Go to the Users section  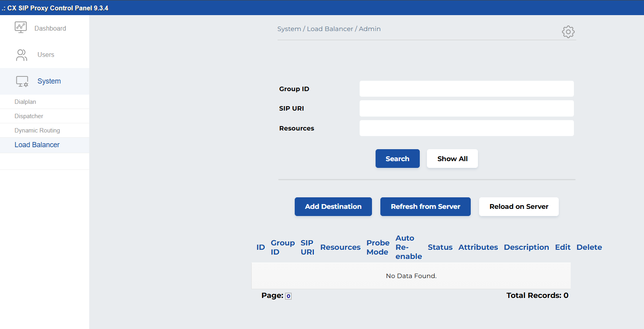click(x=46, y=55)
